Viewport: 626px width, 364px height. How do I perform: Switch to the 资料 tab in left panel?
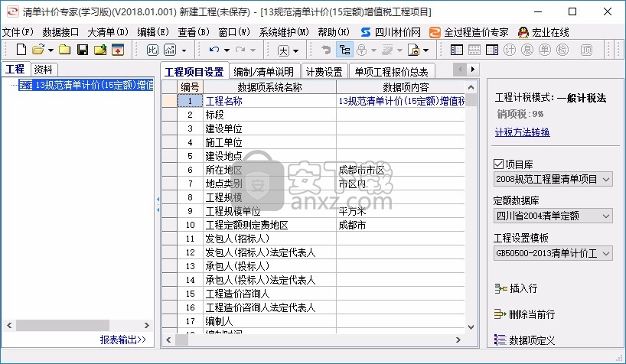[x=43, y=70]
